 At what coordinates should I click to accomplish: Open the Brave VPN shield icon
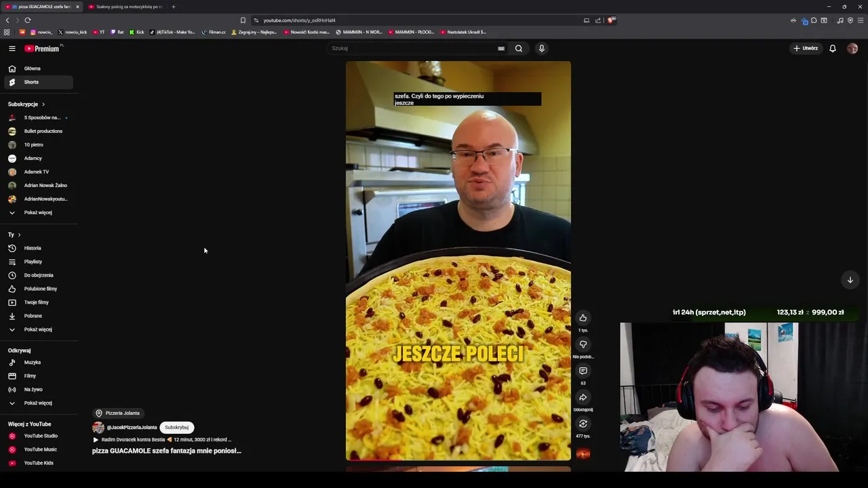[x=850, y=20]
